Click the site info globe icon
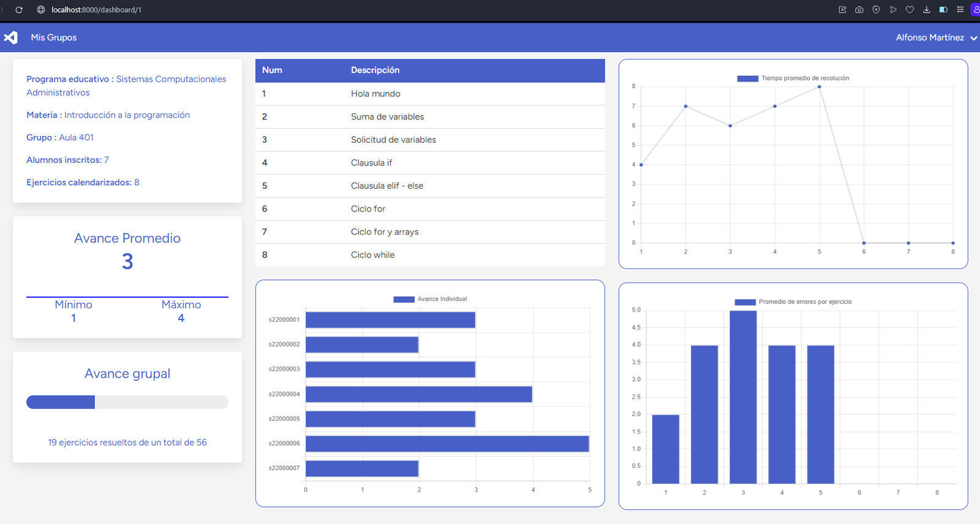This screenshot has width=980, height=524. (x=41, y=10)
